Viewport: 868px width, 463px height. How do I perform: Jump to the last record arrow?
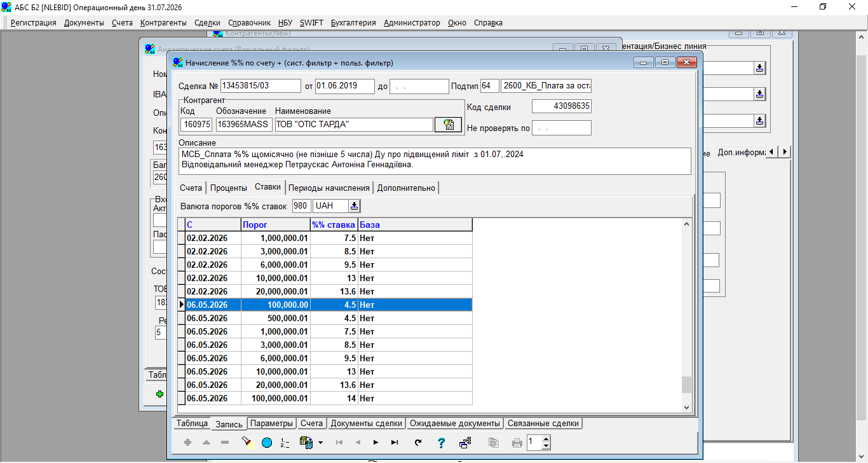395,442
